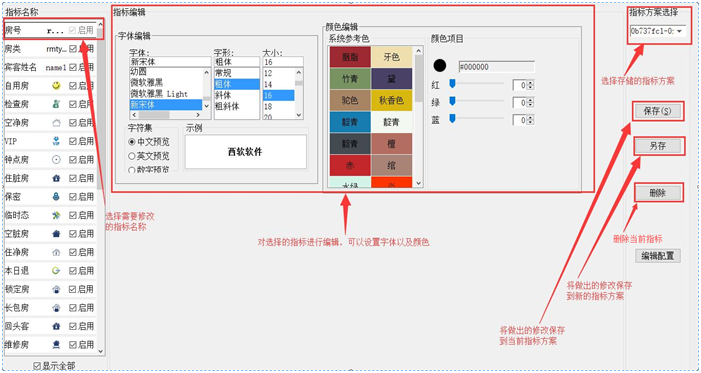Pick the 胭脂 color swatch
The image size is (701, 373).
pyautogui.click(x=350, y=57)
